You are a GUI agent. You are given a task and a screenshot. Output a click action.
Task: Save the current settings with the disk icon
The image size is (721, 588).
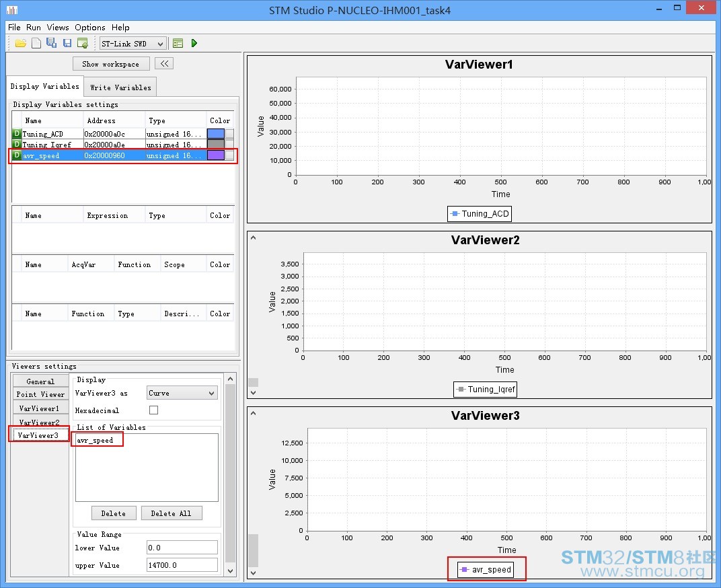(x=67, y=43)
